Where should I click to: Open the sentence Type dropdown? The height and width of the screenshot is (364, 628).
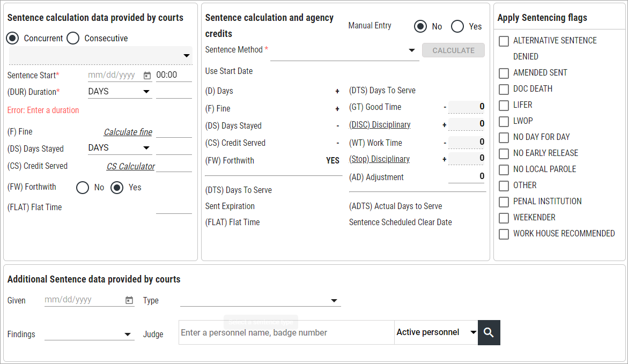(x=260, y=300)
